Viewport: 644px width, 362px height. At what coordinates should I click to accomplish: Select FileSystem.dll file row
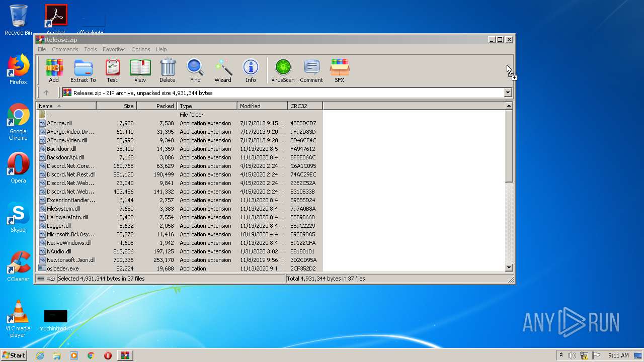(x=179, y=209)
